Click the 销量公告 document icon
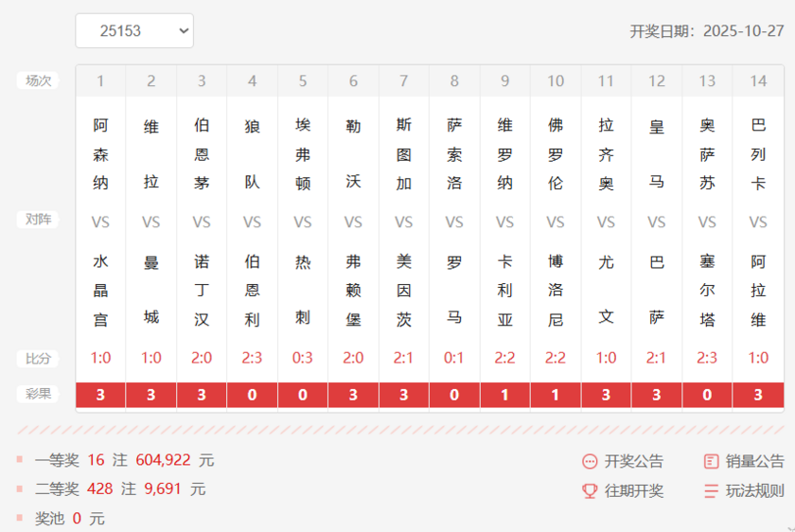This screenshot has width=795, height=532. [712, 462]
